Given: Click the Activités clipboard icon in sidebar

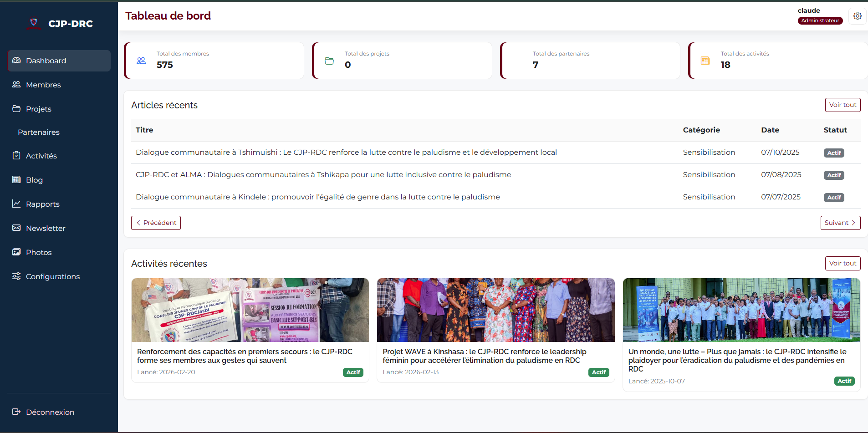Looking at the screenshot, I should tap(16, 156).
